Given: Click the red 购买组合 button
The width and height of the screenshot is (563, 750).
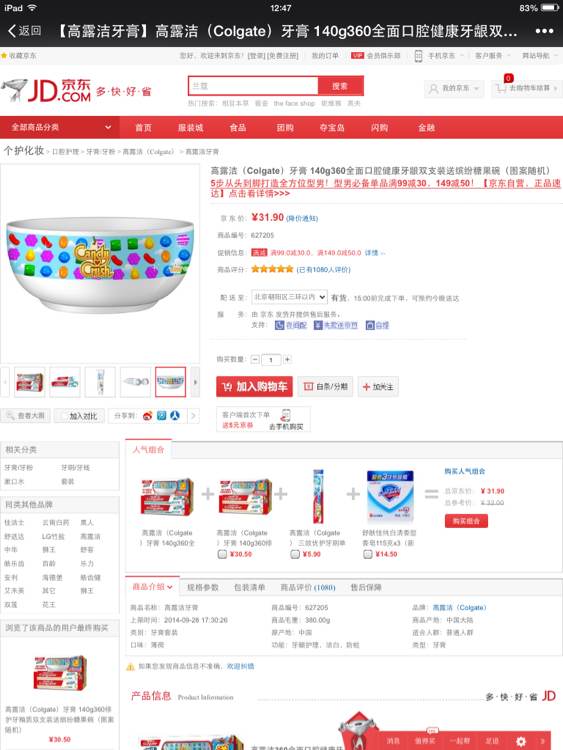Looking at the screenshot, I should (x=466, y=521).
